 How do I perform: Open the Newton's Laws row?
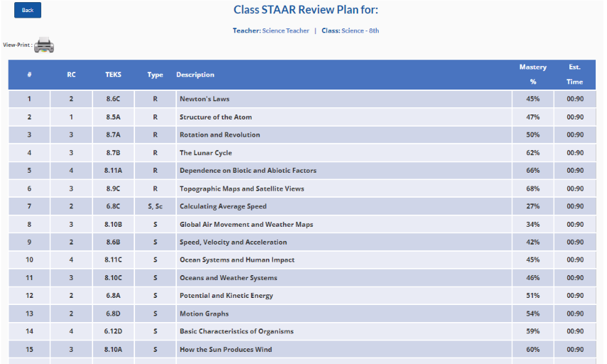(x=205, y=99)
